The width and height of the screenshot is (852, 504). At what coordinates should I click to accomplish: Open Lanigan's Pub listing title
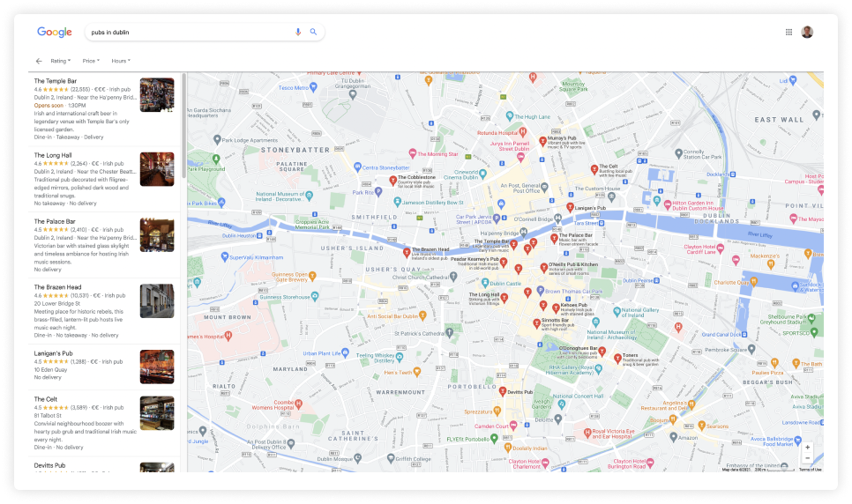point(53,353)
